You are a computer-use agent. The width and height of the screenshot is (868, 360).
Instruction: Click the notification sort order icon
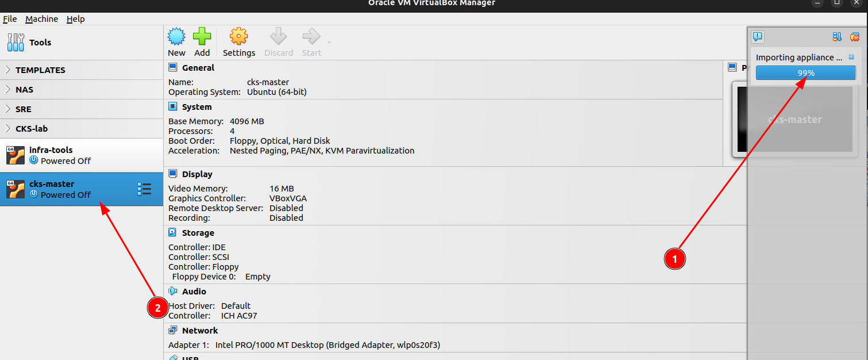(837, 37)
